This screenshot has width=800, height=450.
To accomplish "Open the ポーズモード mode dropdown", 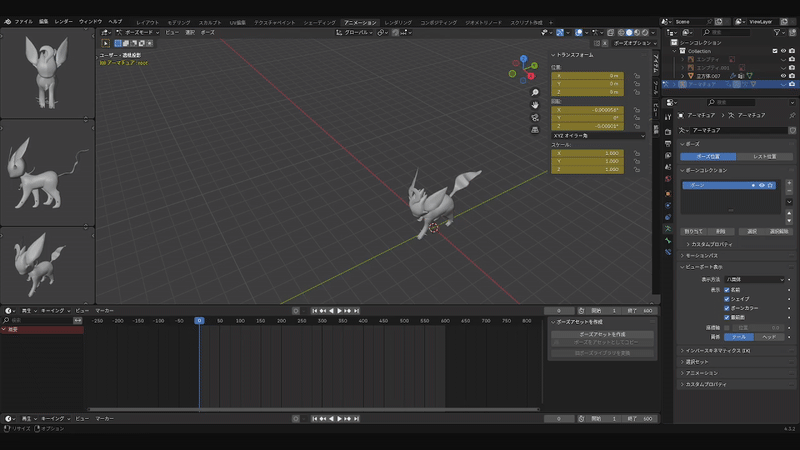I will (136, 32).
